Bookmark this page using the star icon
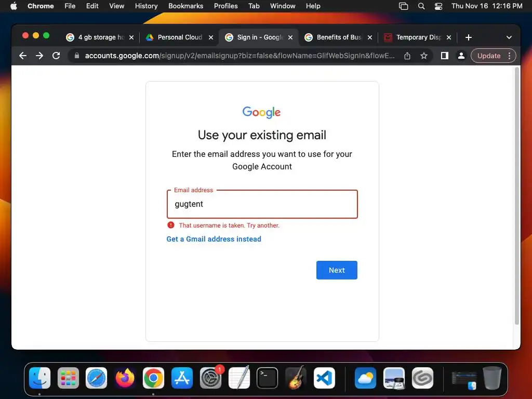 424,56
